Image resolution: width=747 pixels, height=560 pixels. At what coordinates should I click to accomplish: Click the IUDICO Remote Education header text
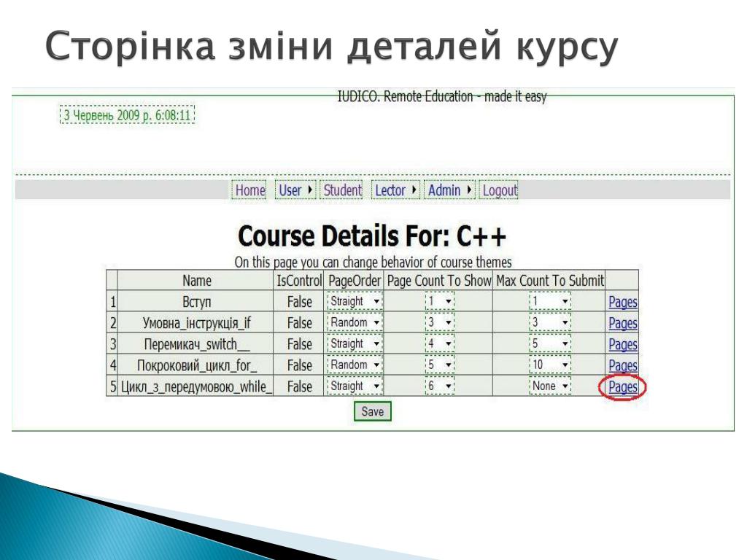442,97
